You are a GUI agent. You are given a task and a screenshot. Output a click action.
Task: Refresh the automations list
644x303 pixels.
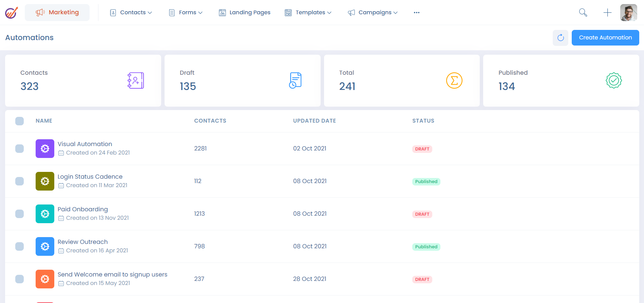click(561, 38)
